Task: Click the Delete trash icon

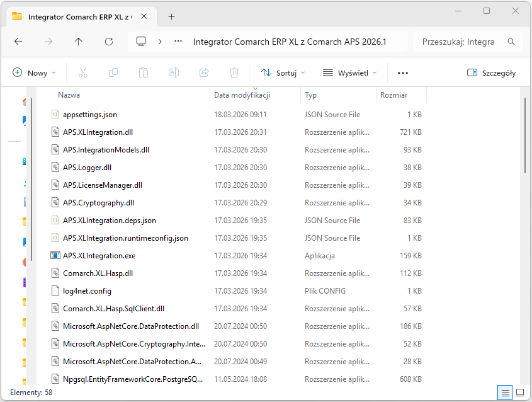Action: 234,72
